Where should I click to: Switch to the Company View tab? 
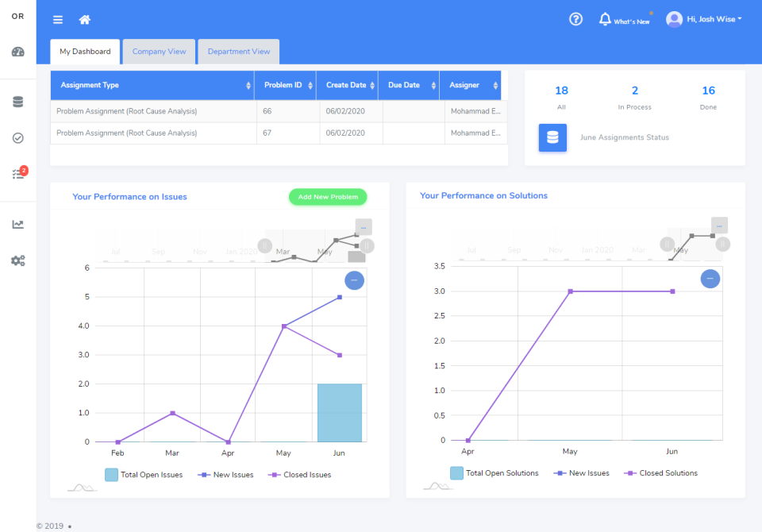[159, 51]
